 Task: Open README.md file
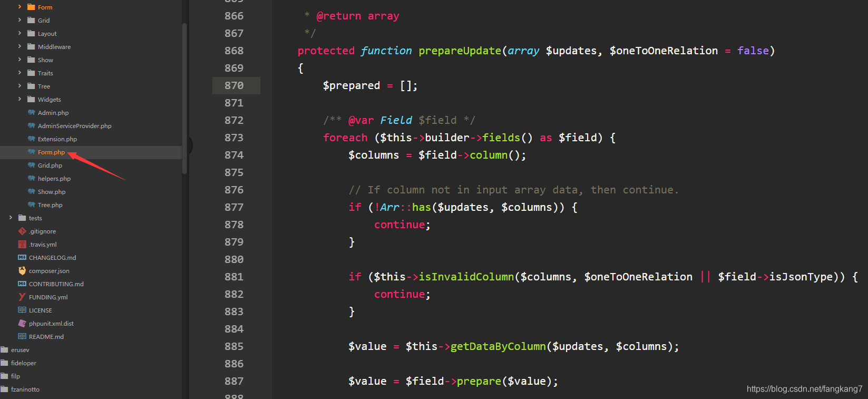[x=46, y=337]
